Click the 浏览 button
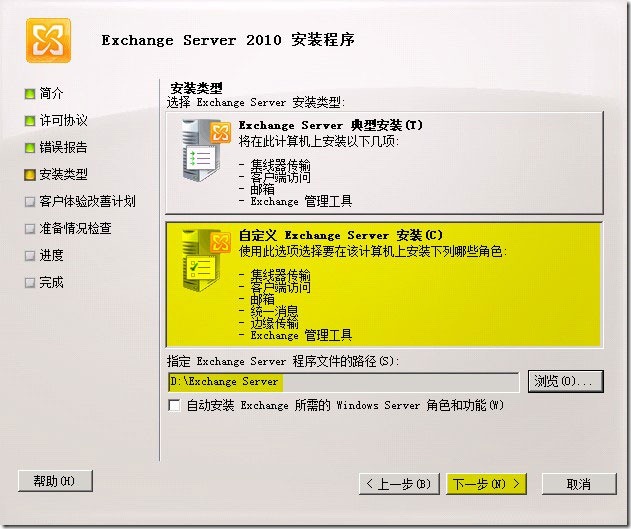The image size is (631, 529). [565, 381]
